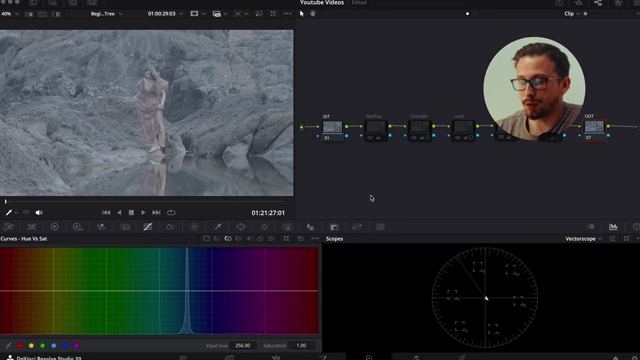Image resolution: width=640 pixels, height=360 pixels.
Task: Select the blue hue preset dot
Action: tap(65, 346)
